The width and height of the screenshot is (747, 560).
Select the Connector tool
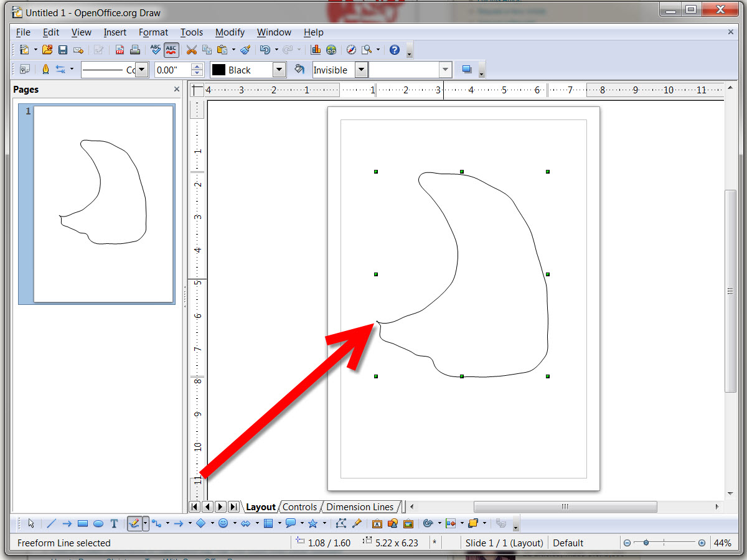click(157, 523)
